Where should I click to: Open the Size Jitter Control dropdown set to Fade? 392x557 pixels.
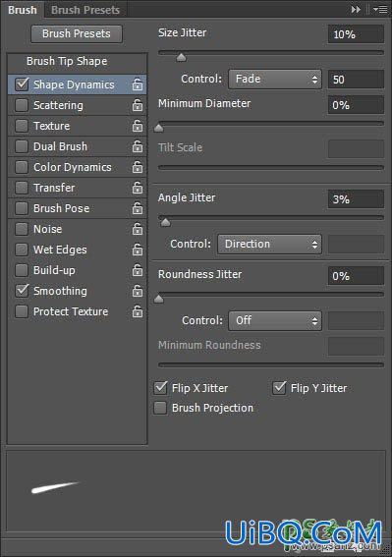(275, 79)
